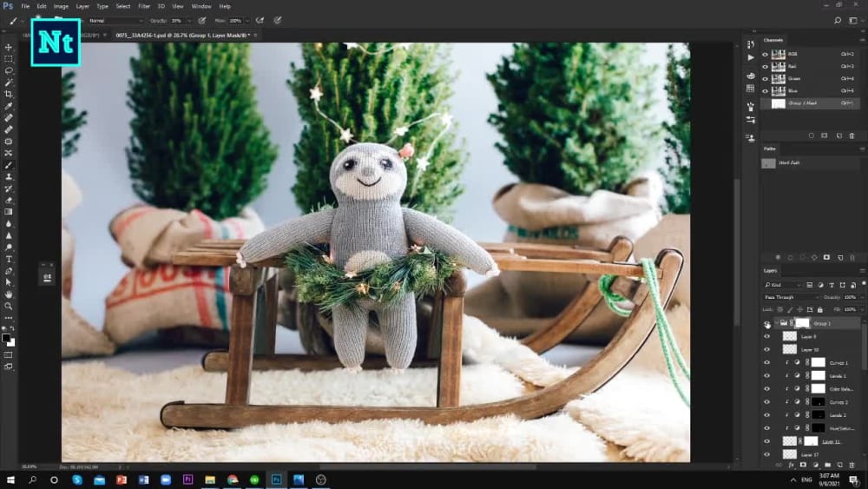This screenshot has height=489, width=868.
Task: Open the Filter menu
Action: click(144, 6)
